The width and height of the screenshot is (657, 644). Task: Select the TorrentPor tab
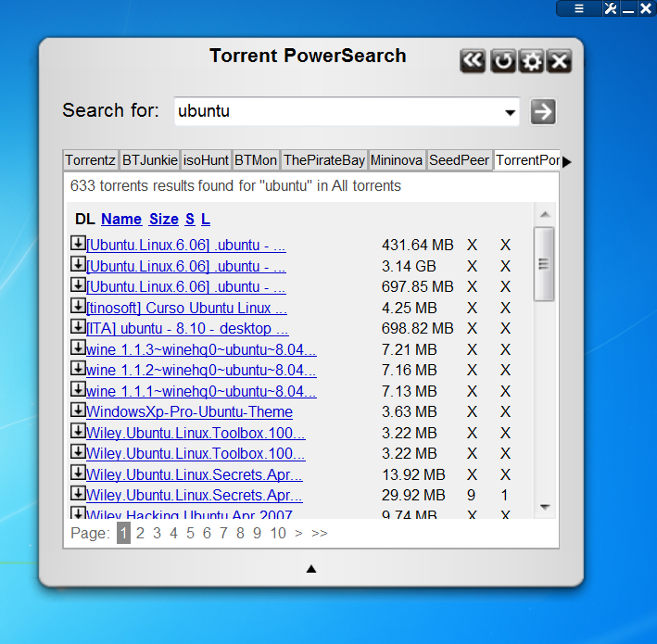point(527,160)
